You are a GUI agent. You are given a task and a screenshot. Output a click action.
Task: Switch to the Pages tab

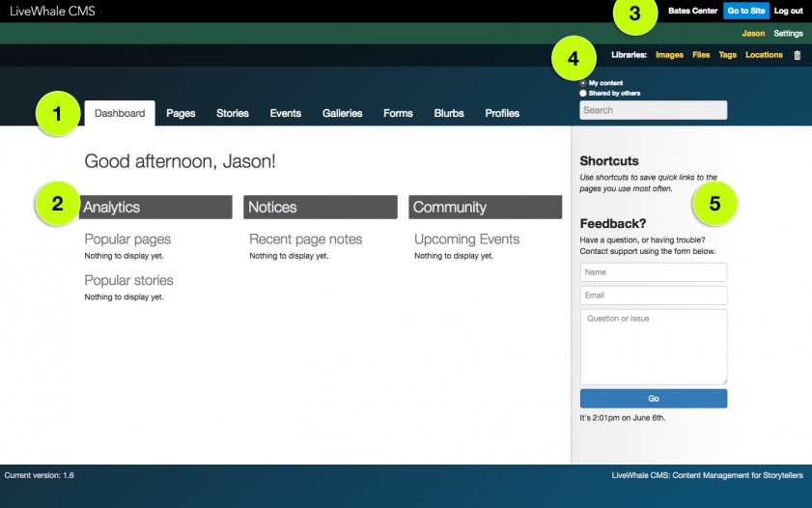[181, 113]
